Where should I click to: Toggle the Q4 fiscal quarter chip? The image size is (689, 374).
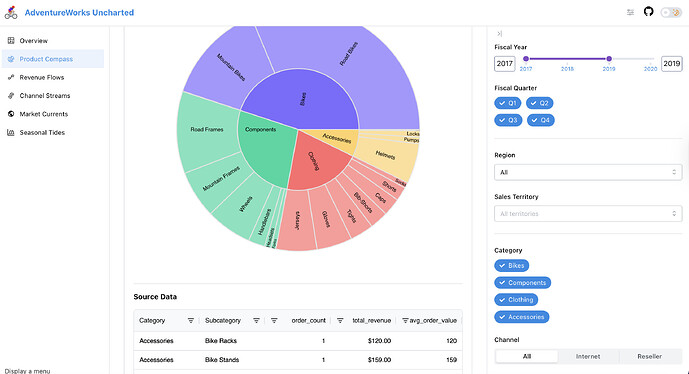(x=540, y=120)
